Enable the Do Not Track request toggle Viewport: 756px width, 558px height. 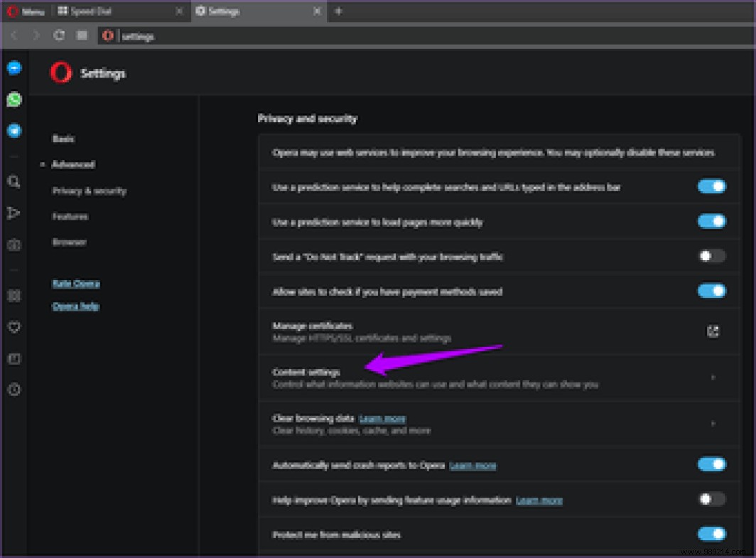point(711,256)
